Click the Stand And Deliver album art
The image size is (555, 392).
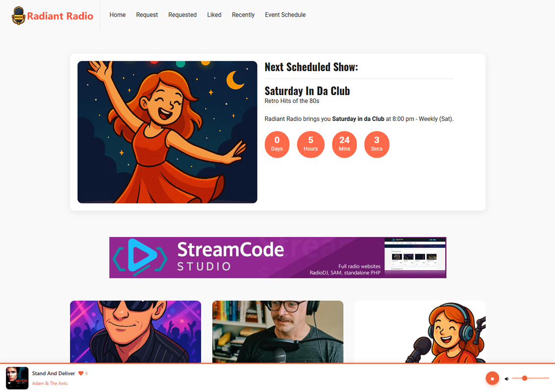tap(17, 378)
